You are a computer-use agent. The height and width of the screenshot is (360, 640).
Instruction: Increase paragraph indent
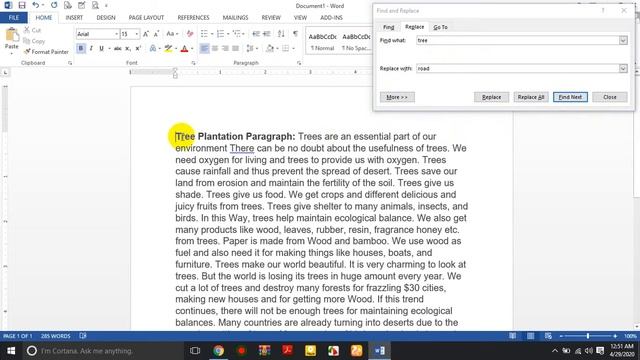pyautogui.click(x=267, y=34)
